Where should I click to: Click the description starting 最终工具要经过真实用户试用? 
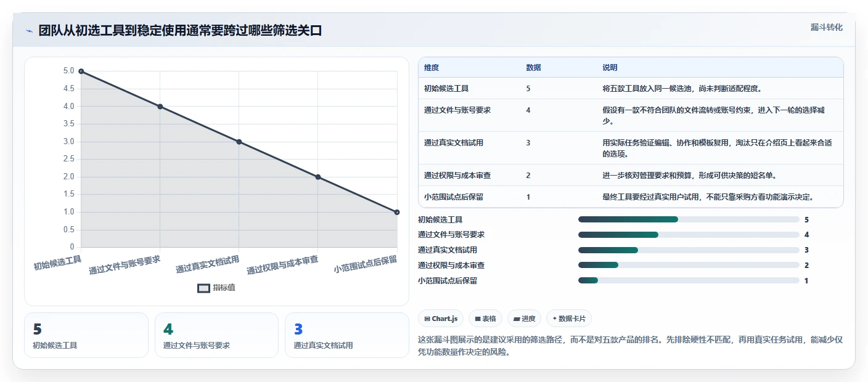pos(708,197)
